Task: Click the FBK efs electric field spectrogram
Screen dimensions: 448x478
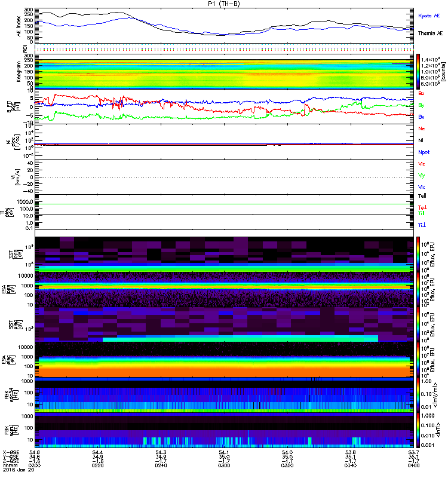Action: pos(224,395)
